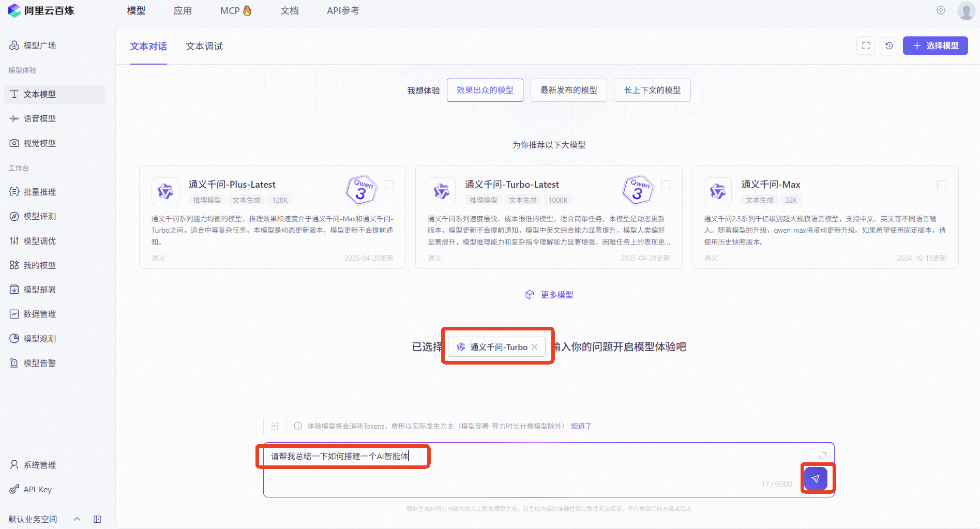Click the 系统管理 person icon

(x=14, y=465)
